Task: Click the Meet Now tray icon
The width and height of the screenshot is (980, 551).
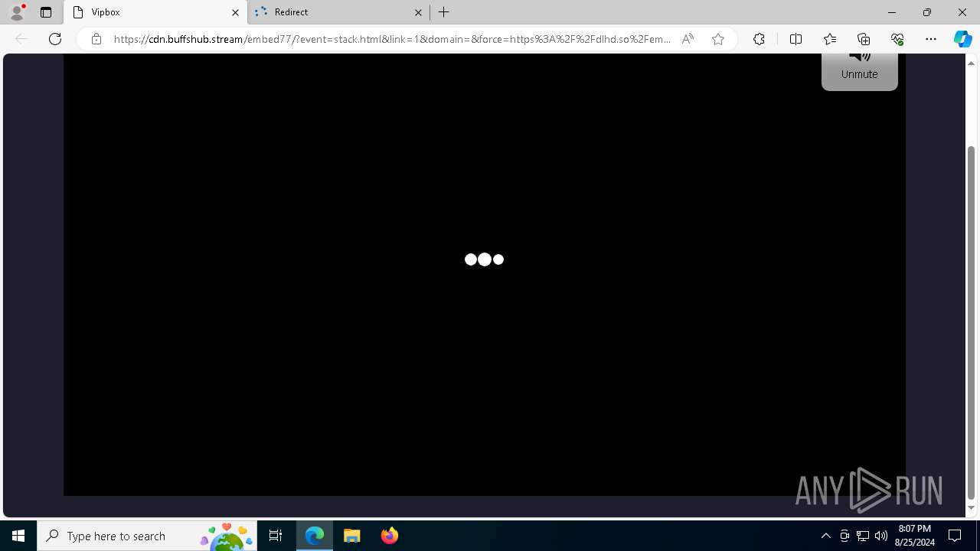Action: [x=844, y=536]
